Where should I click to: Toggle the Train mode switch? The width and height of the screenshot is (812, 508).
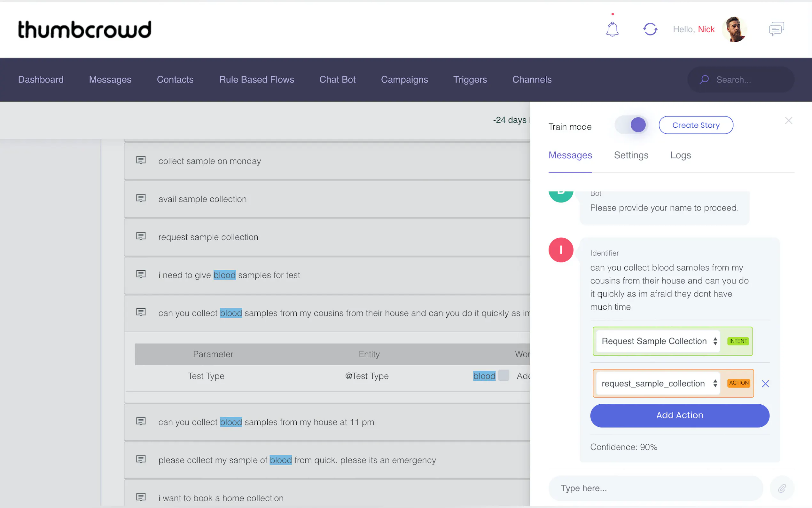[631, 125]
